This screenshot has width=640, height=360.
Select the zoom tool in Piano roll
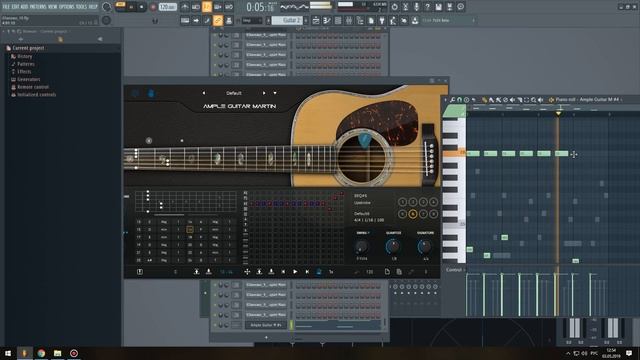coord(533,100)
